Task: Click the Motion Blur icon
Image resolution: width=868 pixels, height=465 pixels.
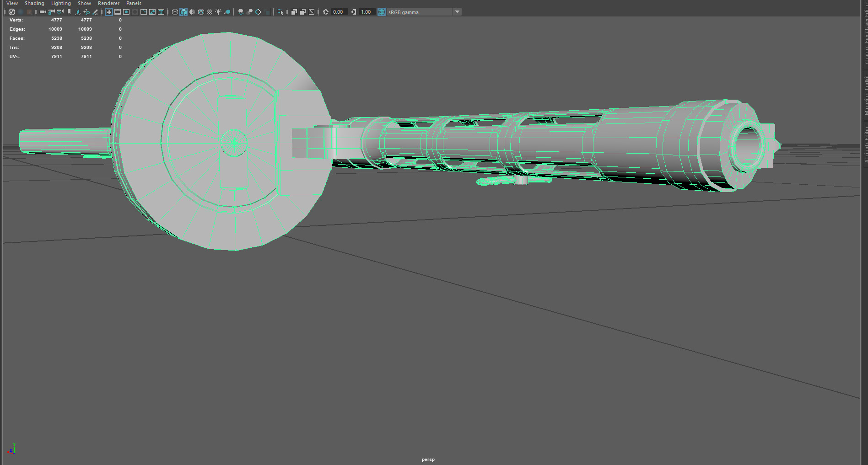Action: click(249, 12)
